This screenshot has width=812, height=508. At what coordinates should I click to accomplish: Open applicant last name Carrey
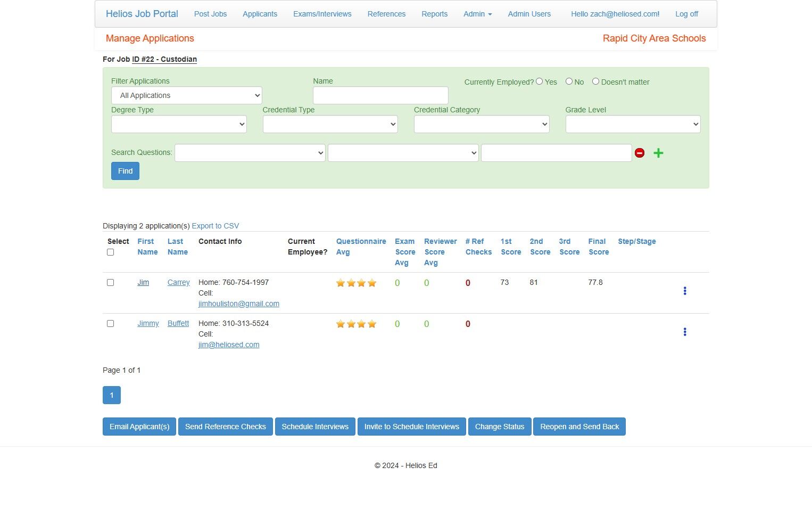[x=178, y=282]
